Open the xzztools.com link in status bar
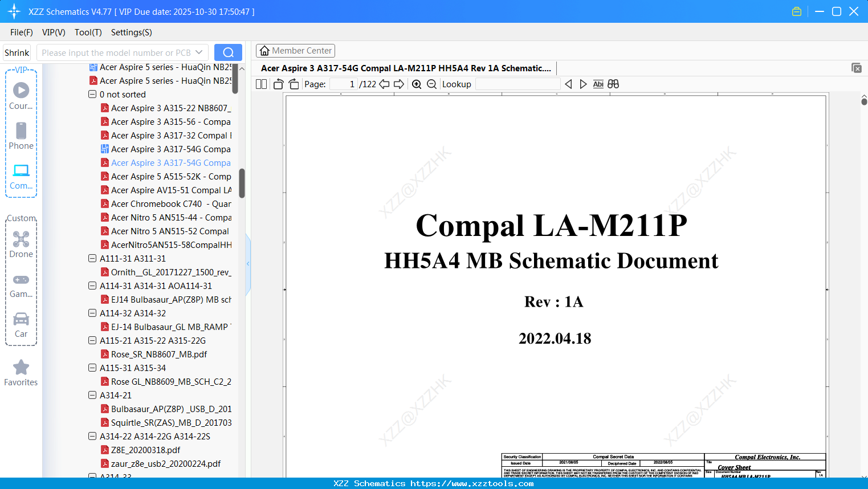 (x=472, y=483)
